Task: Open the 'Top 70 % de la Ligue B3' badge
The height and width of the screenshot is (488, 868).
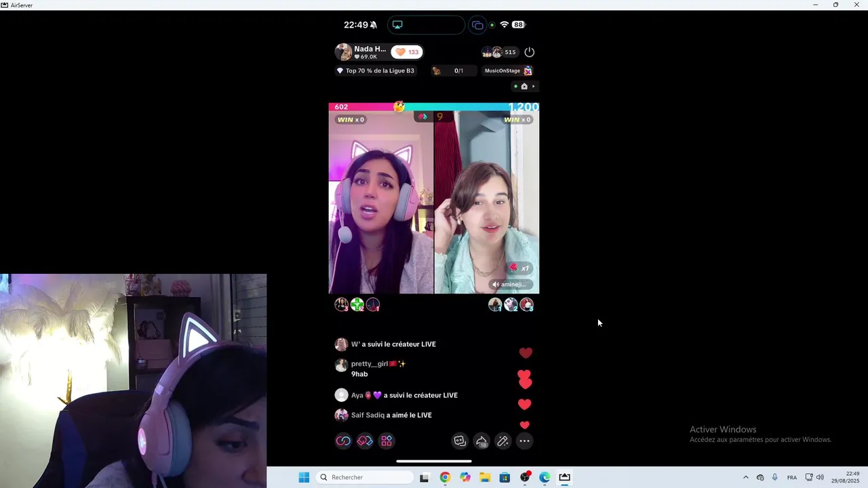Action: click(x=376, y=70)
